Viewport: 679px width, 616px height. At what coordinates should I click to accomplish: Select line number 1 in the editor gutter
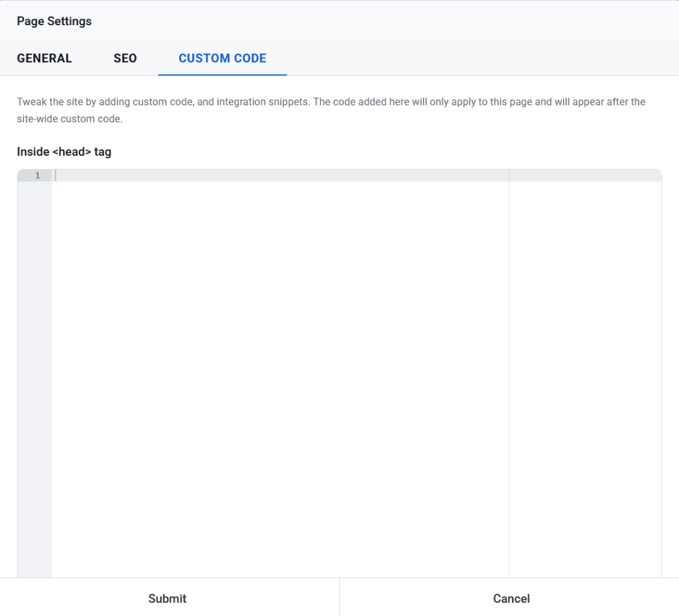(37, 176)
